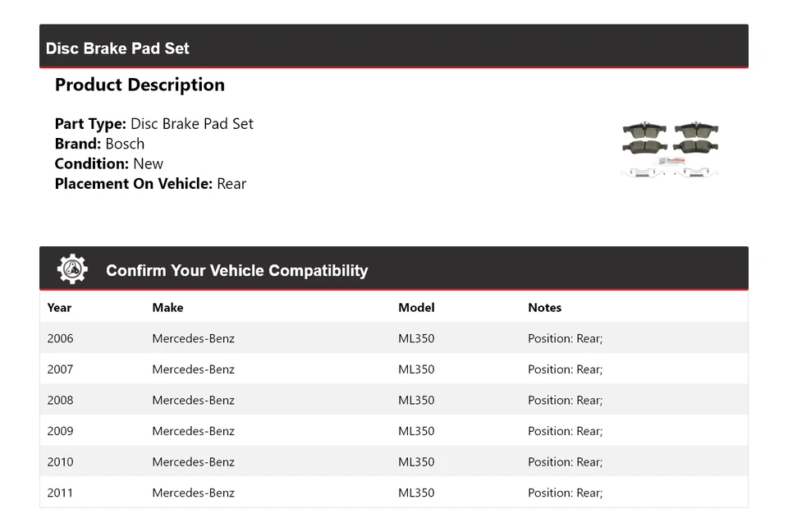
Task: Click Placement On Vehicle: Rear text
Action: (150, 184)
